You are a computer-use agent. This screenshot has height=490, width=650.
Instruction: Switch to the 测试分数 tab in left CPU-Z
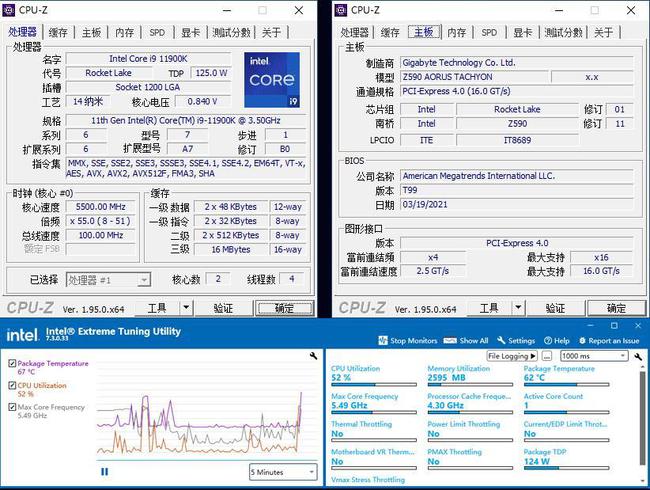(x=231, y=32)
